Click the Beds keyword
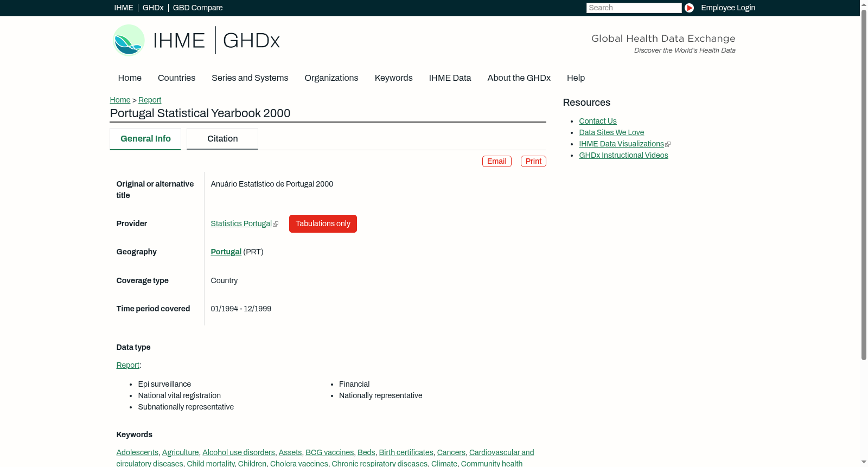 pos(366,452)
